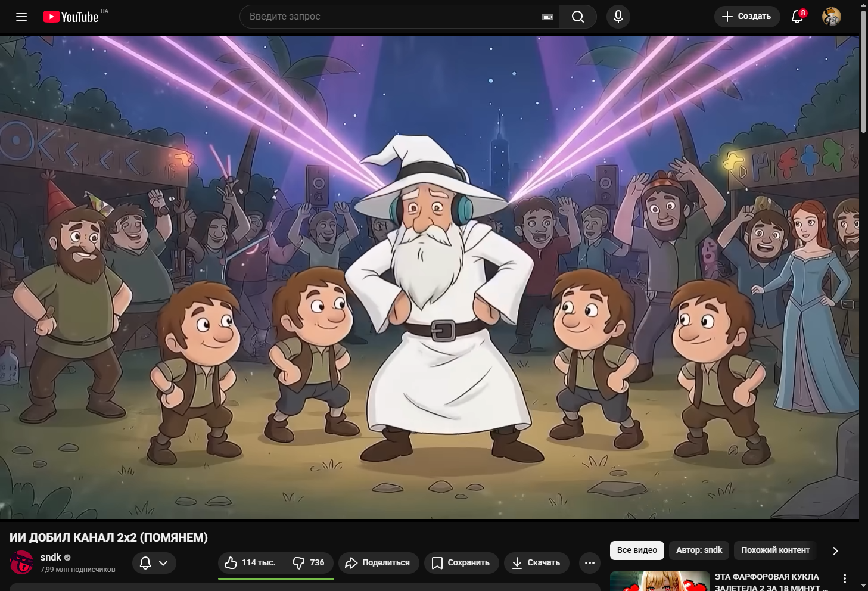Click the 'Создать' create button

pos(747,17)
